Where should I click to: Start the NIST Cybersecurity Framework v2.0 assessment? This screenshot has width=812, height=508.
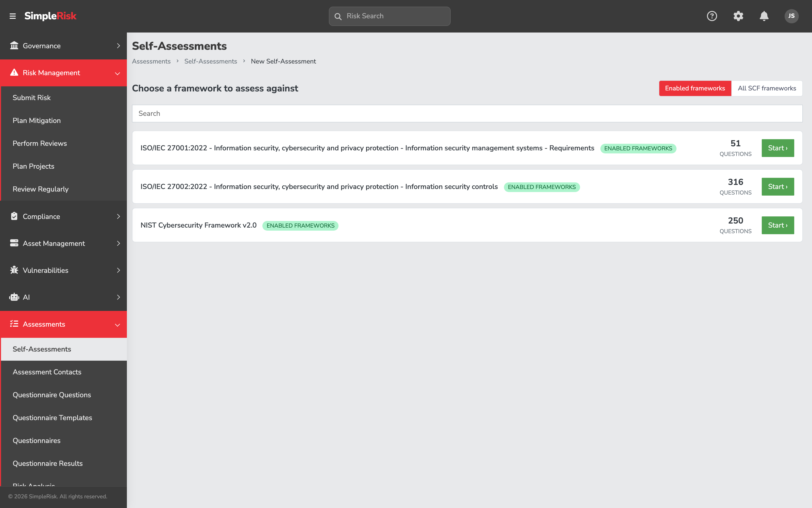[x=777, y=225]
